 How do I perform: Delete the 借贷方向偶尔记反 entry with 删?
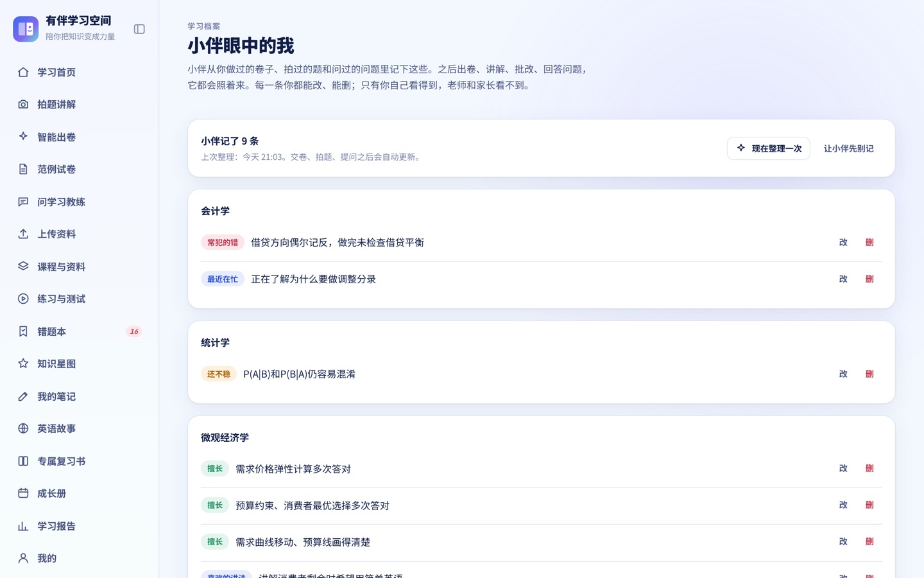[x=869, y=242]
